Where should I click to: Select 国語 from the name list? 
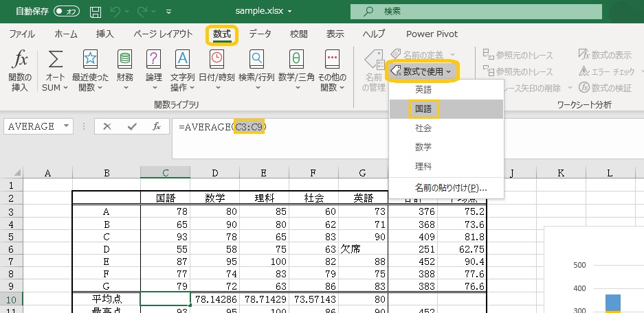click(x=423, y=108)
